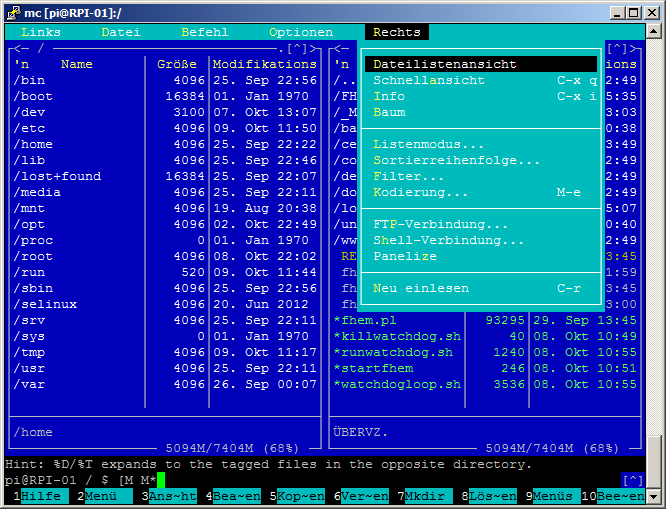Expand the Optionen menu
This screenshot has width=666, height=509.
pos(300,32)
